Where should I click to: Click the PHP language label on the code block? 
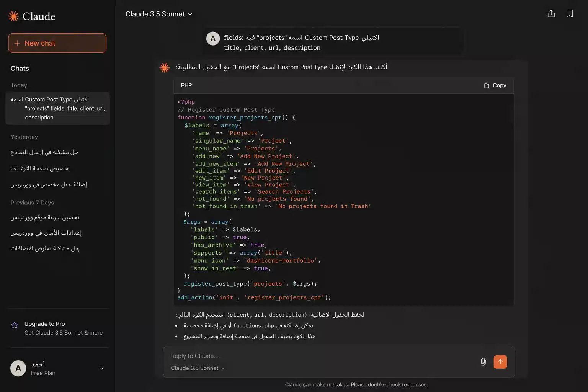pyautogui.click(x=186, y=85)
